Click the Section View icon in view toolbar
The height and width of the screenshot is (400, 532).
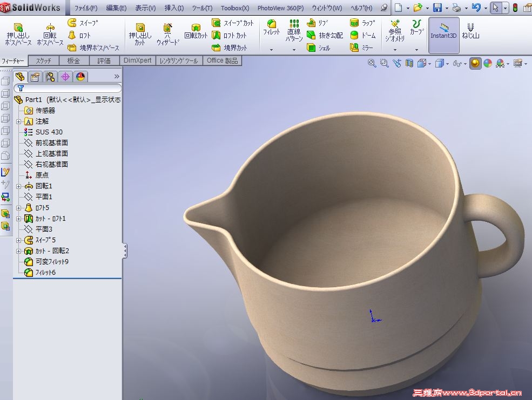click(x=409, y=63)
